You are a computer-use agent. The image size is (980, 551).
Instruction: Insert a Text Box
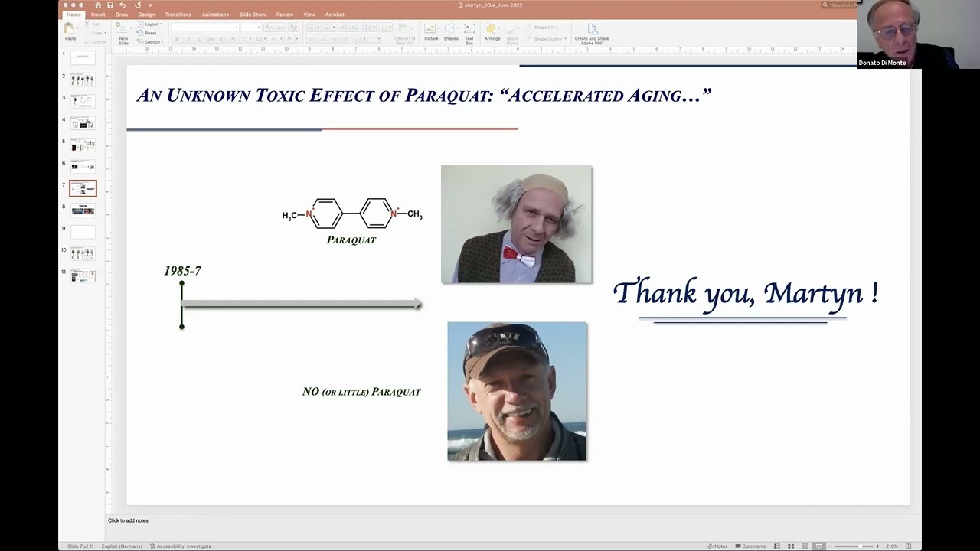[x=469, y=34]
